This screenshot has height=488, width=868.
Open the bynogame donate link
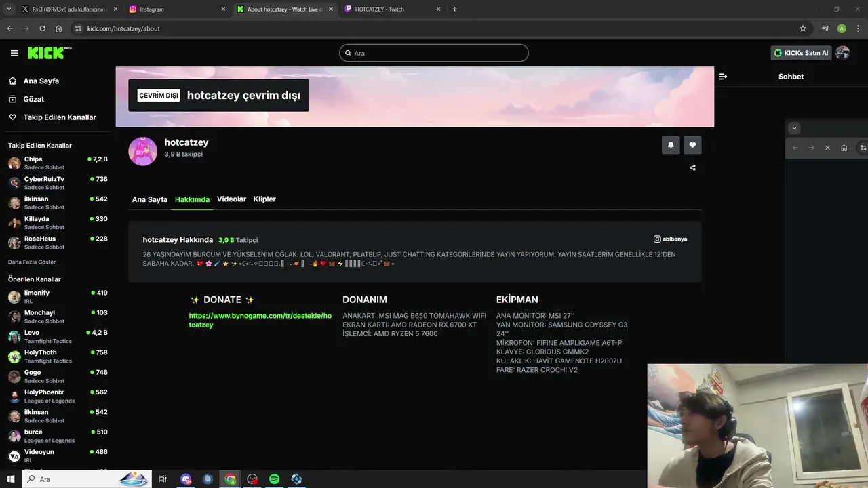click(x=260, y=320)
